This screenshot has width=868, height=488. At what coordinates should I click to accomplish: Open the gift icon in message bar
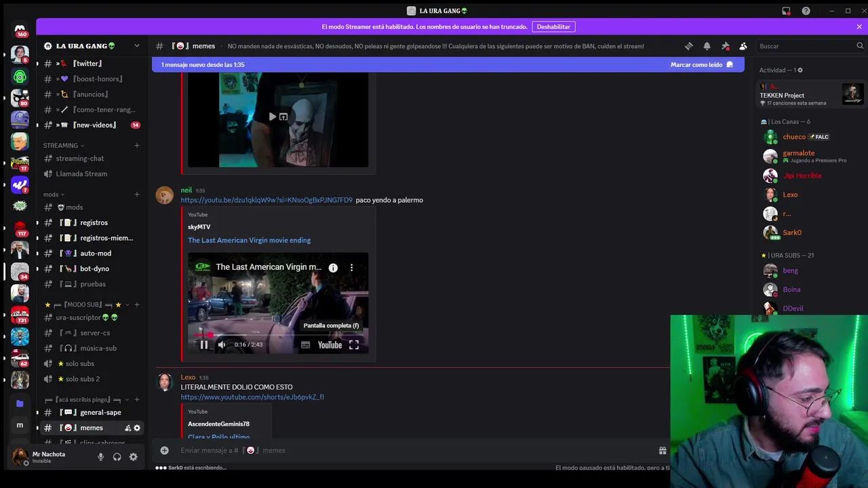tap(663, 450)
